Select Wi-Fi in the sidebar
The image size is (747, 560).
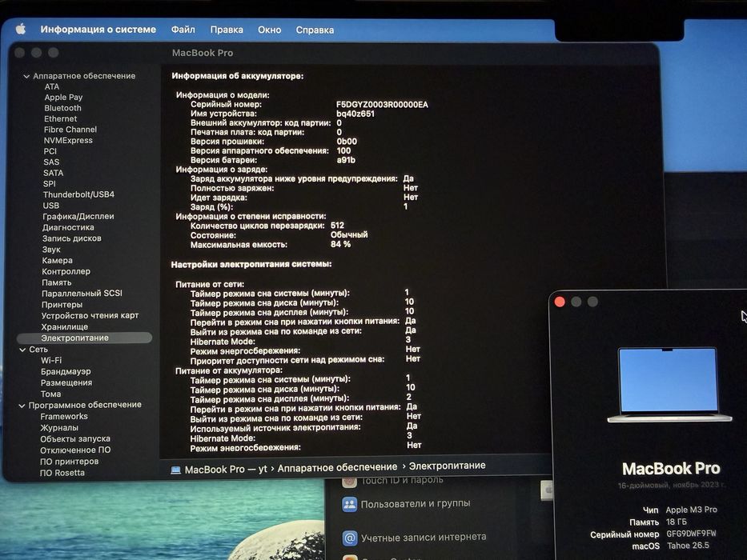(x=51, y=361)
